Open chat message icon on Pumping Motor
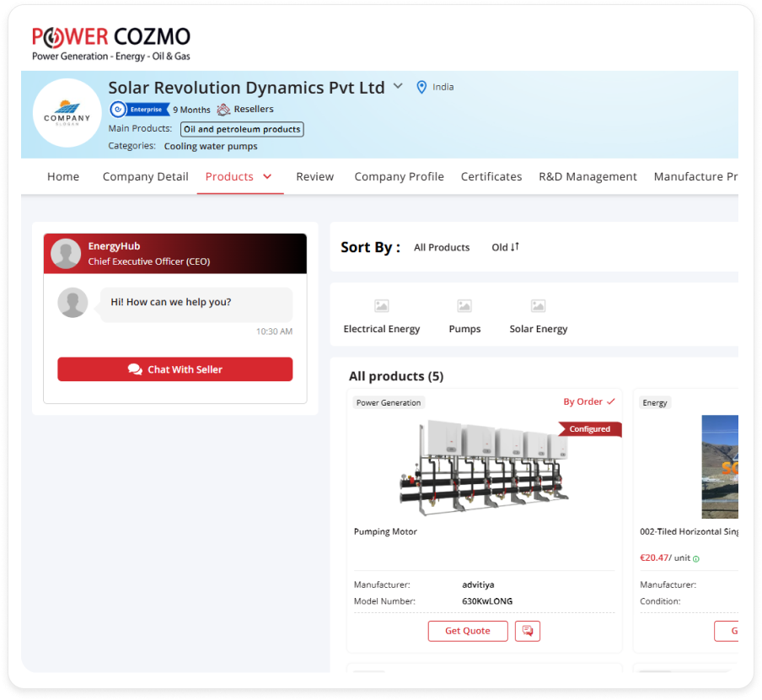 (528, 631)
